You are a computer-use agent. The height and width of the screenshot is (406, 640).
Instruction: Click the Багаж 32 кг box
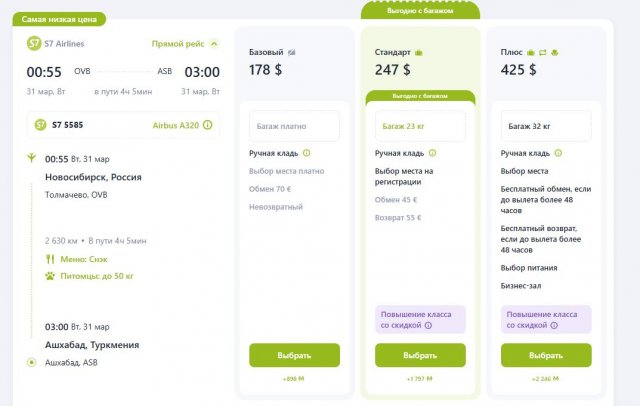tap(546, 127)
